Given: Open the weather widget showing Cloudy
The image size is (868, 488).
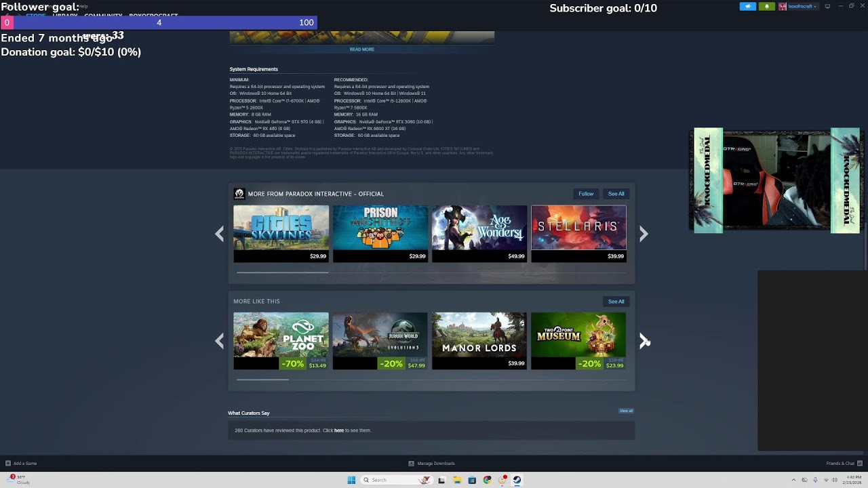Looking at the screenshot, I should 19,480.
